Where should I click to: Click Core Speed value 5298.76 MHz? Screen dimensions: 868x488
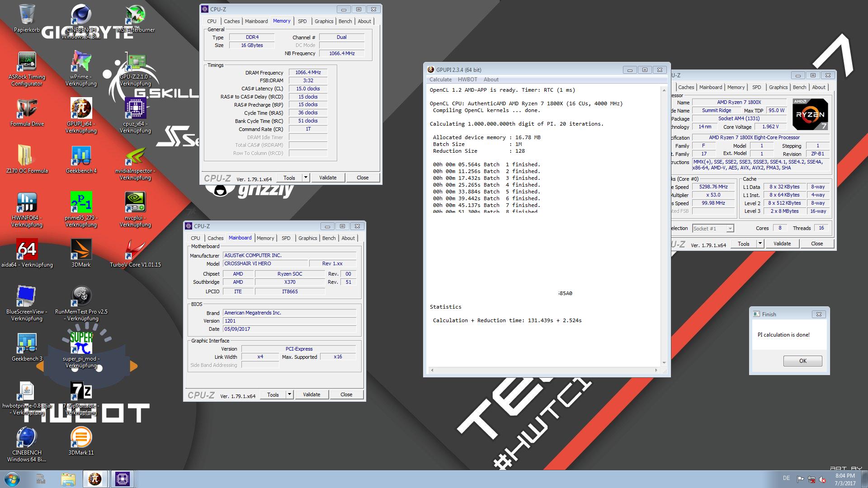pyautogui.click(x=713, y=187)
